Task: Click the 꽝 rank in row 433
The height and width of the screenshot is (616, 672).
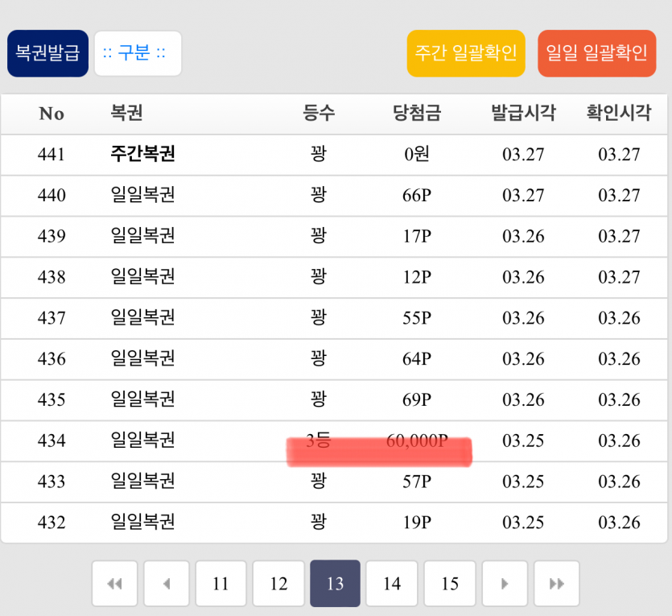Action: click(x=319, y=481)
